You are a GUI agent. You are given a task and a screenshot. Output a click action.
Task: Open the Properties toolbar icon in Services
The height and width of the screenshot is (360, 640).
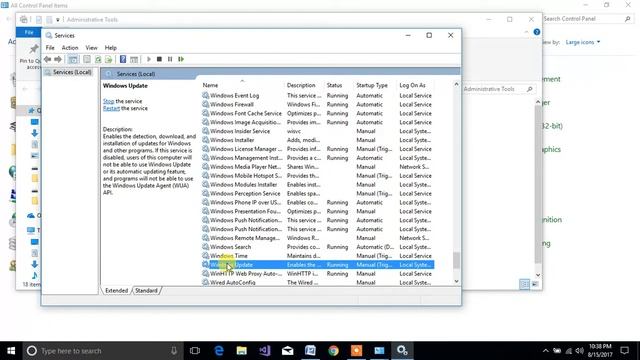[x=87, y=59]
